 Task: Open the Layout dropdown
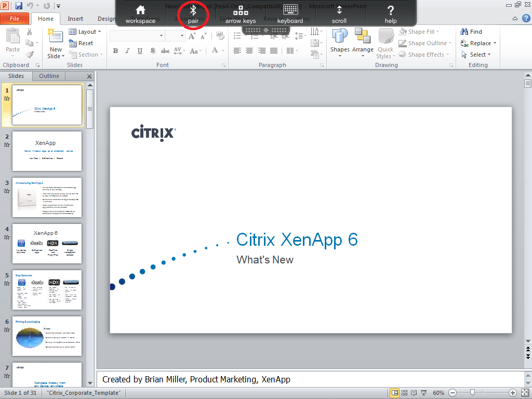(85, 32)
